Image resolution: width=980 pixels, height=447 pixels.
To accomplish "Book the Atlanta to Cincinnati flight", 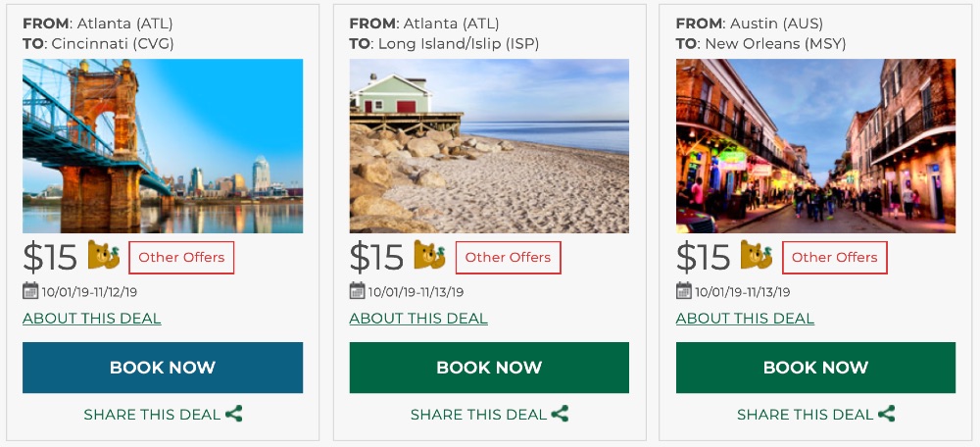I will (x=163, y=368).
